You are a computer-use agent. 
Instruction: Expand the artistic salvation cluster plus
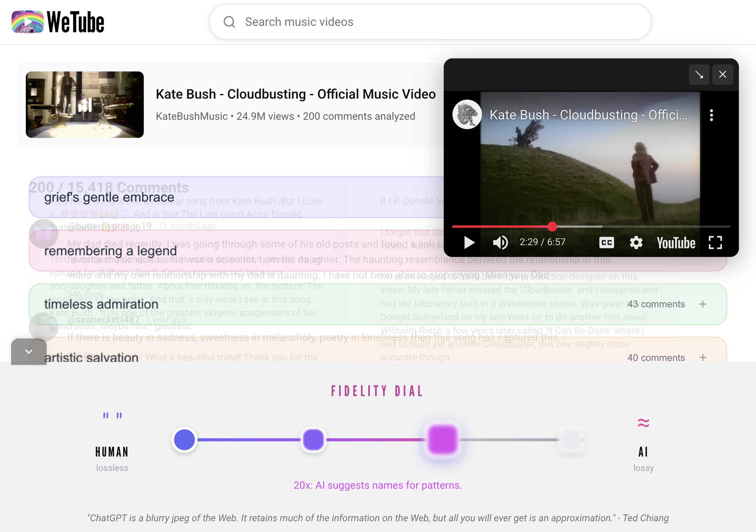[703, 358]
